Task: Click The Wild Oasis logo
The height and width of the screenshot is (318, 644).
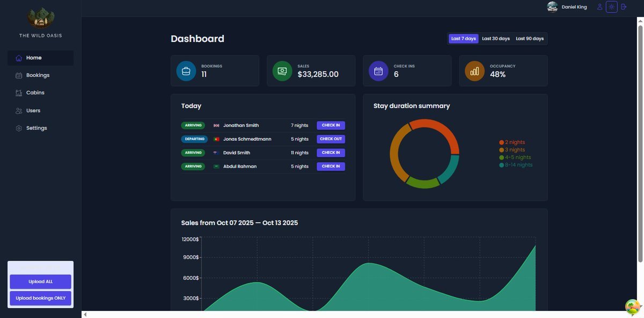Action: (40, 18)
